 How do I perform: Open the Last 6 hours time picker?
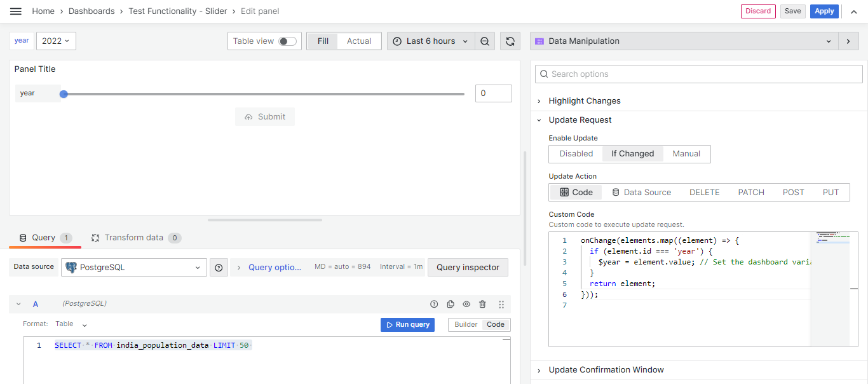click(x=431, y=41)
